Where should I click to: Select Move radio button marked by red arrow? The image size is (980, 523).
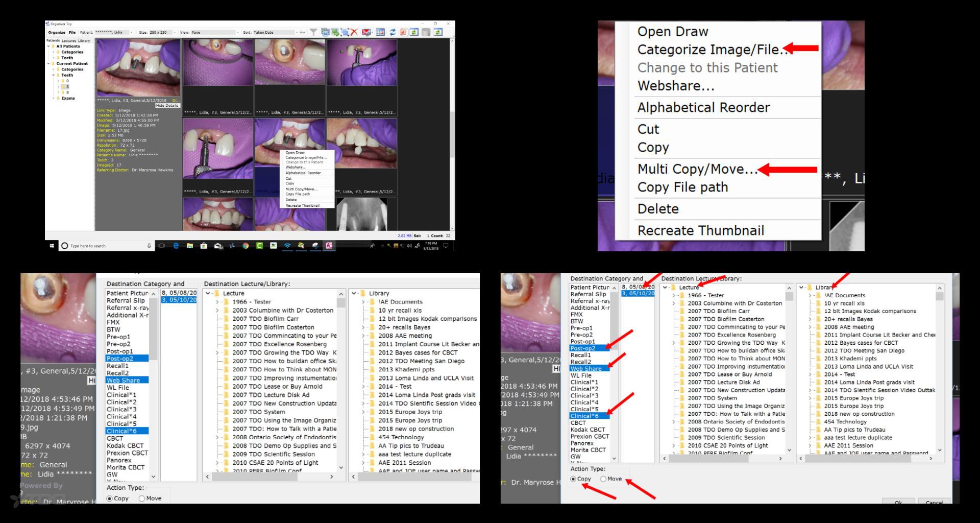click(603, 479)
